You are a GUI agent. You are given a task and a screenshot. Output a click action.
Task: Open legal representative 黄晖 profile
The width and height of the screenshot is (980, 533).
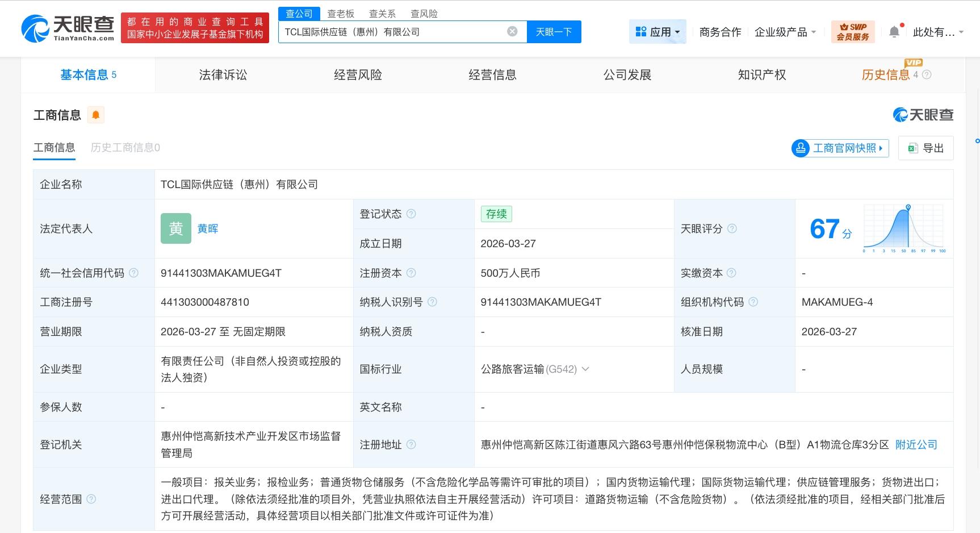coord(208,228)
